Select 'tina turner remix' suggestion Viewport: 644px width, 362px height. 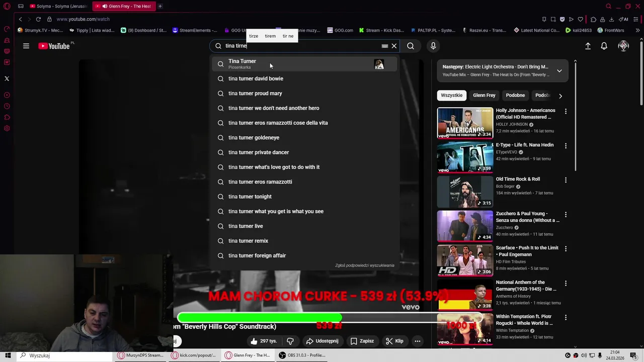coord(304,241)
